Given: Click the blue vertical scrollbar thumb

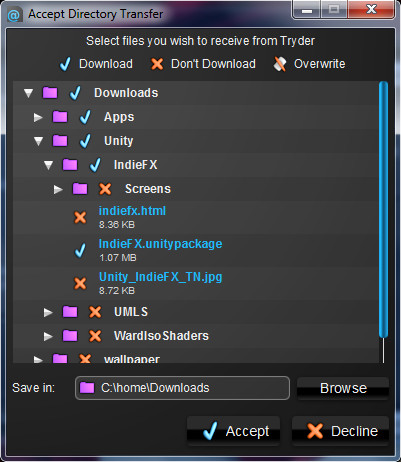Looking at the screenshot, I should point(383,209).
